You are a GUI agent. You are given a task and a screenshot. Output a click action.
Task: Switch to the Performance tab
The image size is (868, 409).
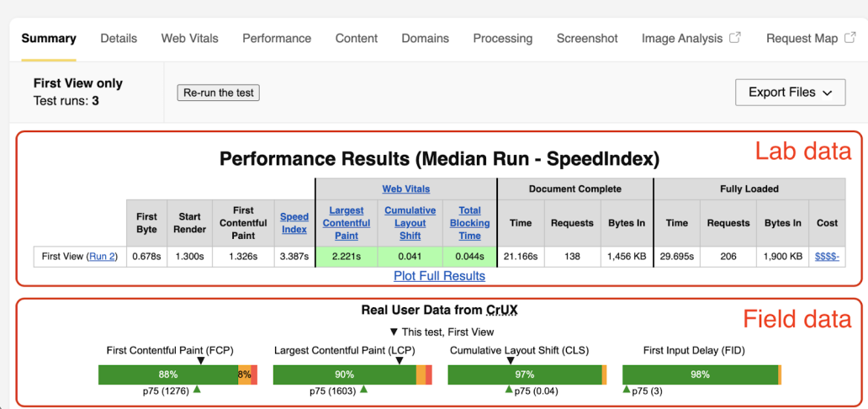coord(277,38)
